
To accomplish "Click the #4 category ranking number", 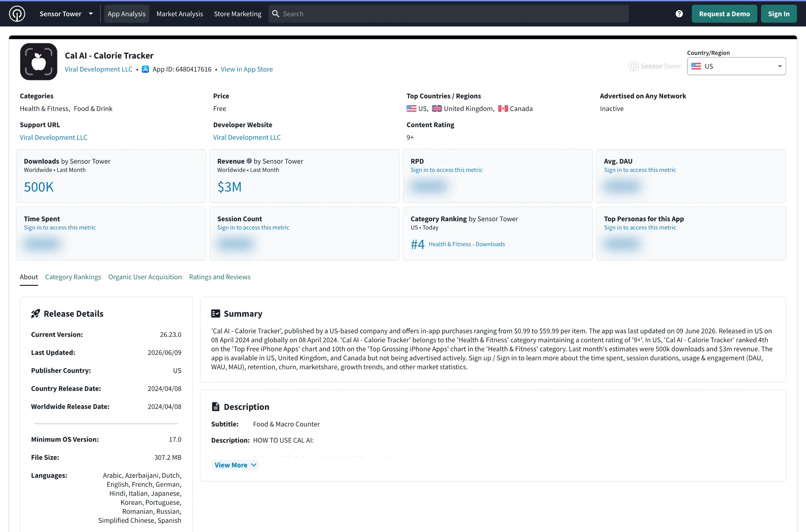I will [417, 244].
